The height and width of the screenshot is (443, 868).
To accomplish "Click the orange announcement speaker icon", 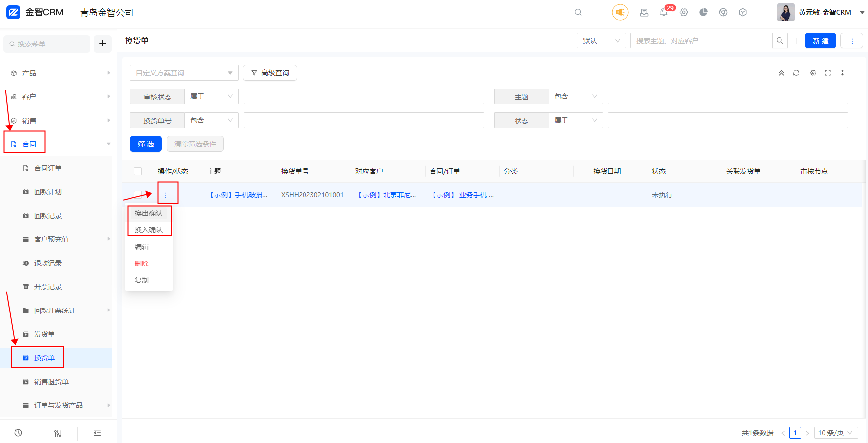I will [620, 12].
